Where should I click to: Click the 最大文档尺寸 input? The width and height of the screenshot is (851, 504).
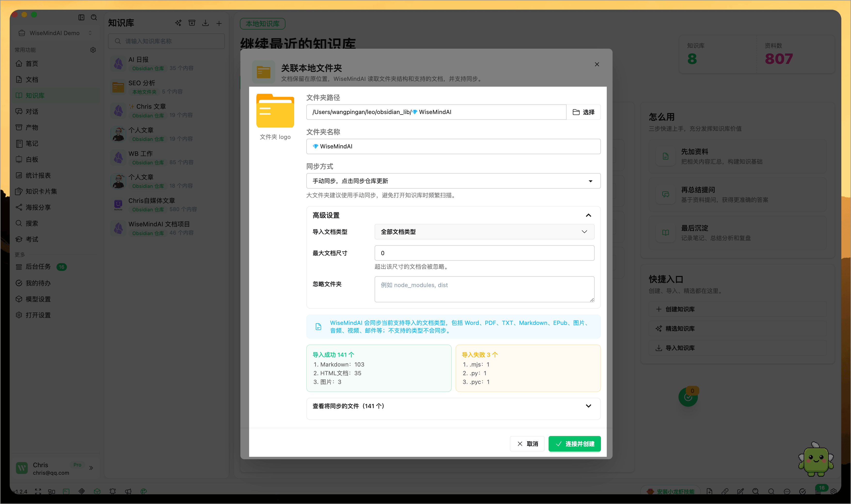point(484,253)
